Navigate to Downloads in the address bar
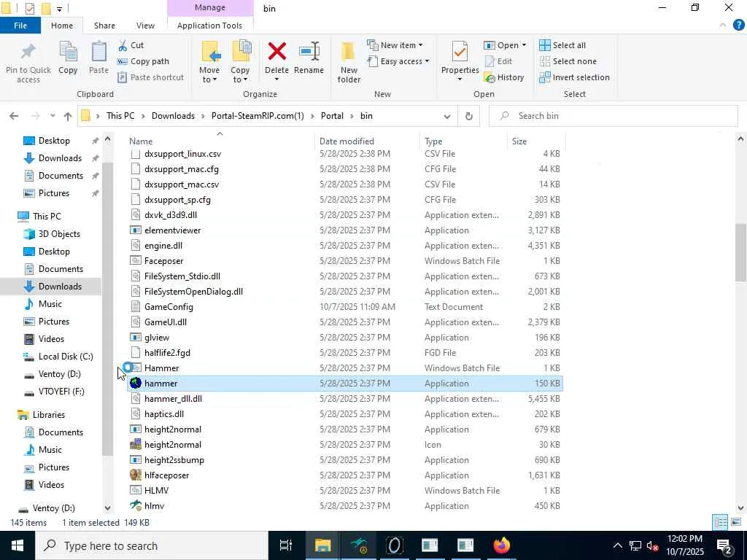Screen dimensions: 747x560 pos(173,116)
